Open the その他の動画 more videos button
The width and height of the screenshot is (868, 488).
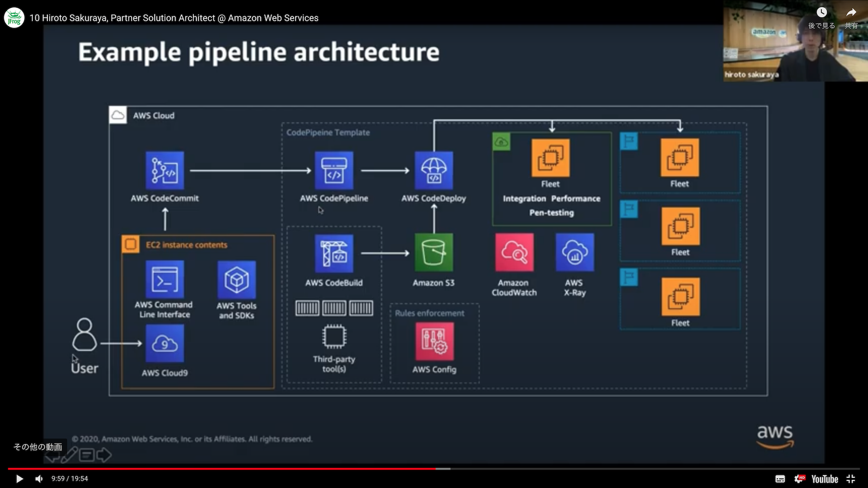click(x=38, y=447)
